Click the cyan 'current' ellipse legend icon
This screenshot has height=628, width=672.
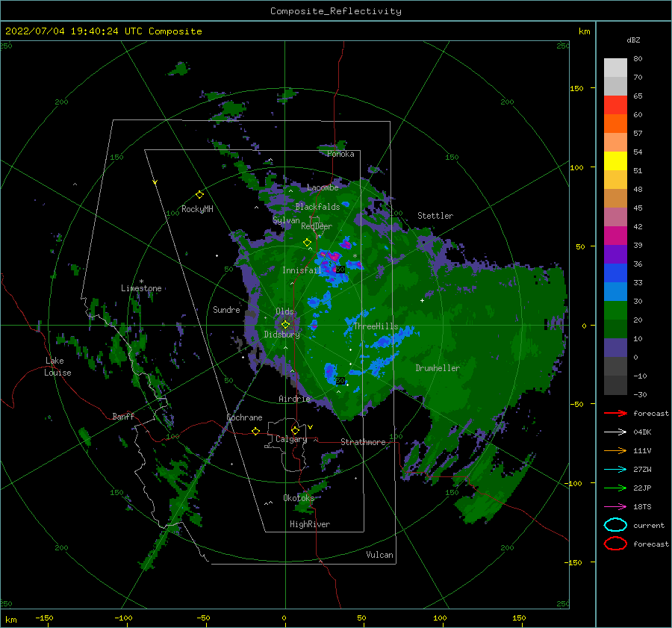615,525
